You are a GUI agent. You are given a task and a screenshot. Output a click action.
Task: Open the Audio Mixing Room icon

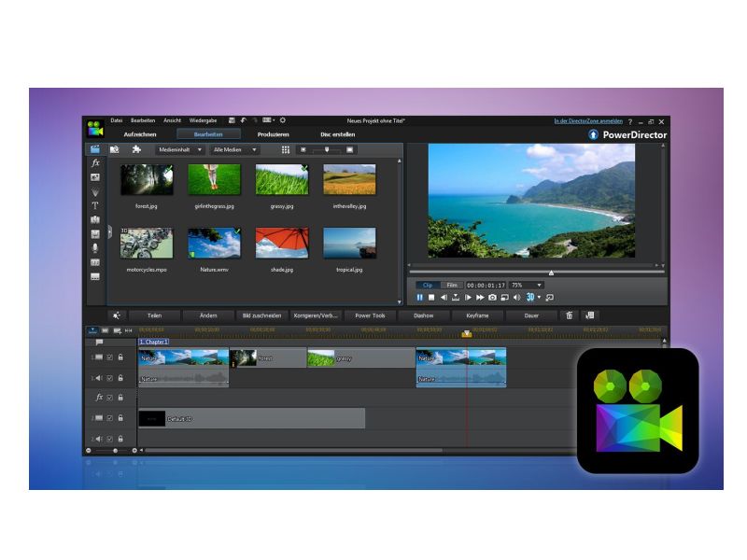point(95,234)
